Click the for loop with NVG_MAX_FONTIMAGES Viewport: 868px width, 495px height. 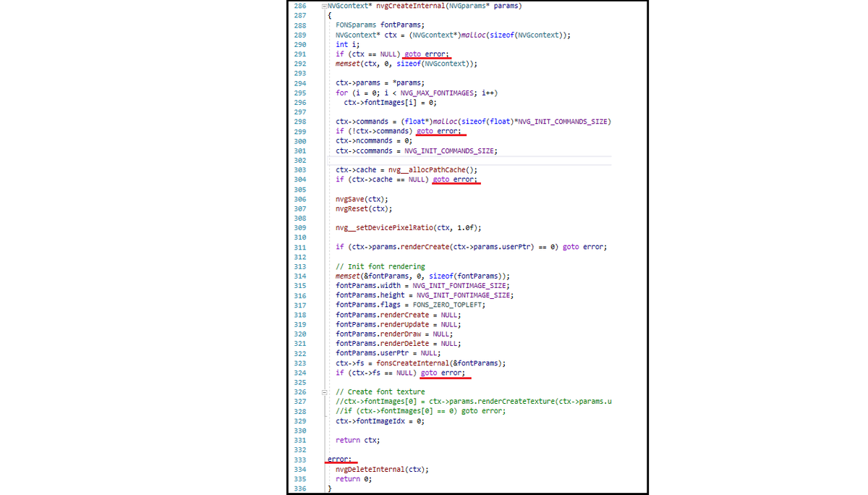417,93
